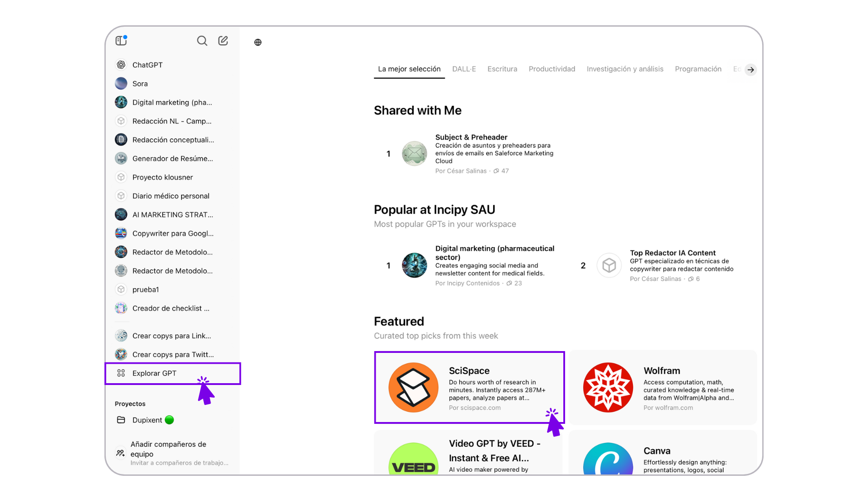Click Por Incipy Contenidos author text

(467, 283)
